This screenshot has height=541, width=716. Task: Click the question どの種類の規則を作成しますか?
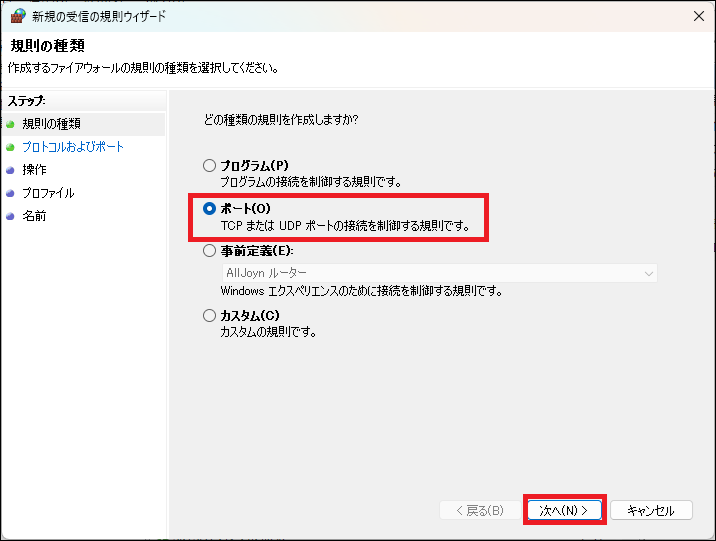[x=281, y=120]
